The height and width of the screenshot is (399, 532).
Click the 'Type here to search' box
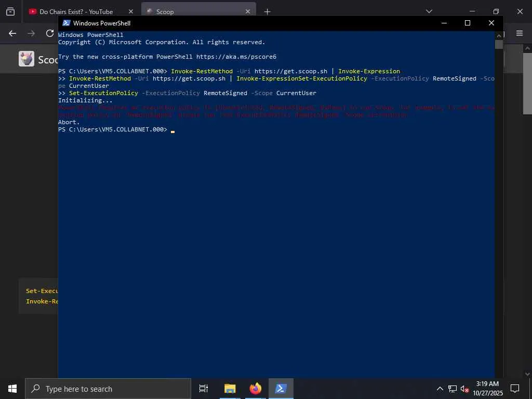pos(108,389)
